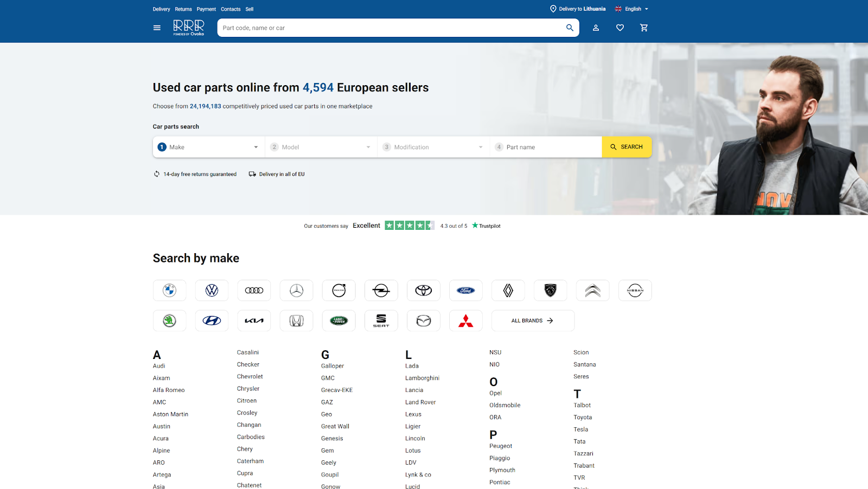
Task: Select the BMW brand logo
Action: click(170, 291)
